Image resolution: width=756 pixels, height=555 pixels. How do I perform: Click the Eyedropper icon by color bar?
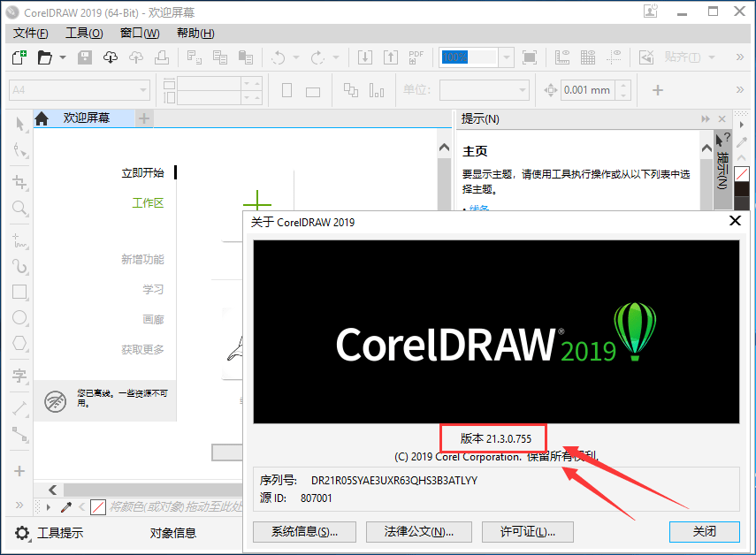click(x=66, y=506)
